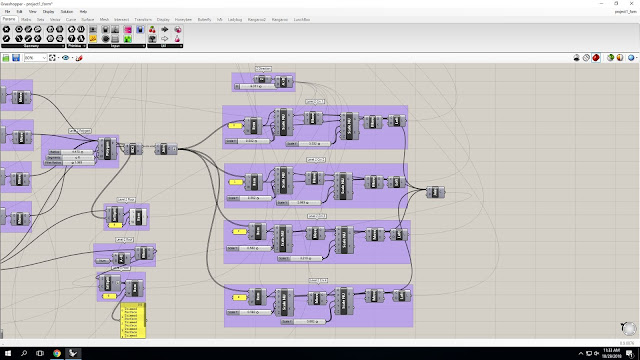Select the tree icon in Util panel

[x=152, y=39]
